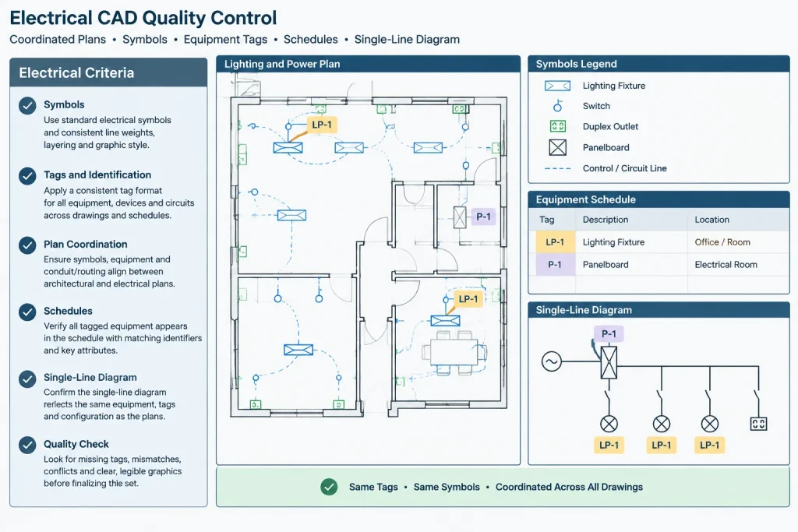
Task: Click Same Tags in the bottom banner
Action: 373,487
